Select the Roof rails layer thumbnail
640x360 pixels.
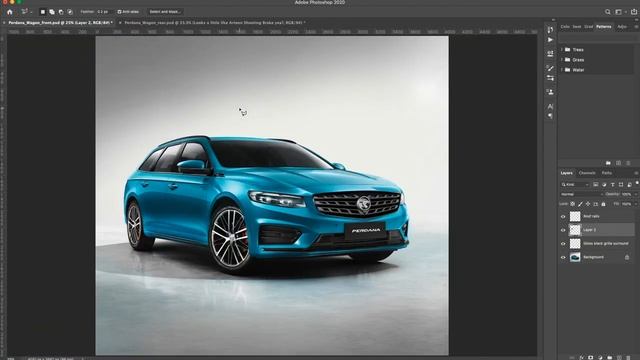(x=575, y=216)
